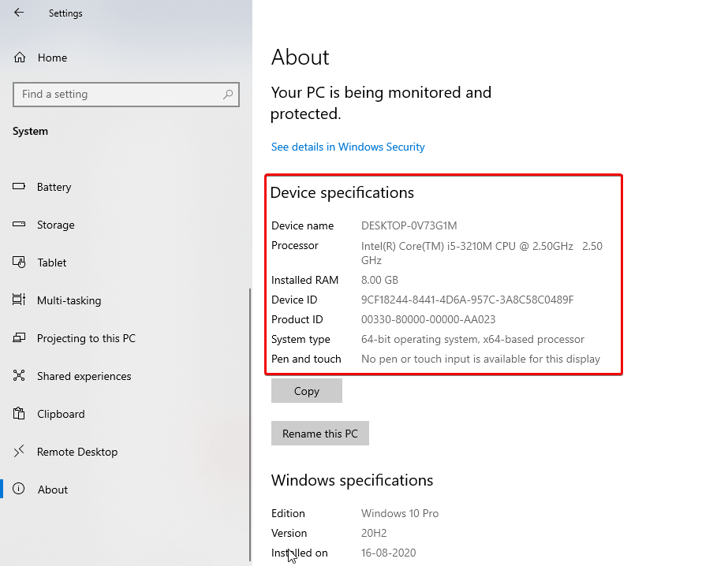
Task: Click the Tablet icon in sidebar
Action: tap(21, 263)
